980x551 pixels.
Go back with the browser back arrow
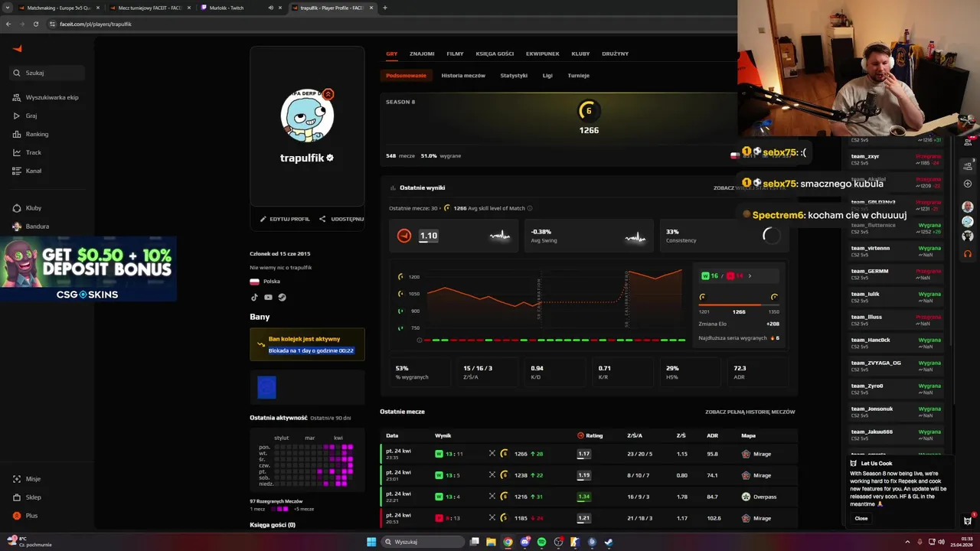8,24
